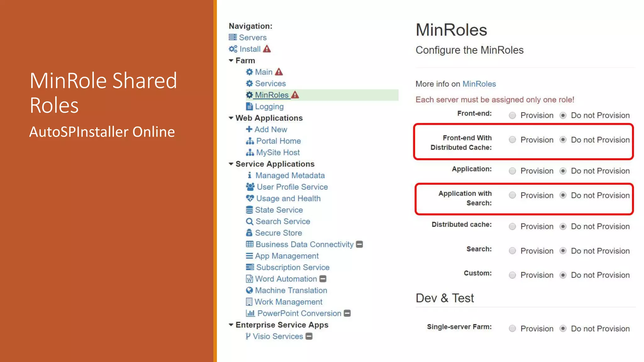This screenshot has width=644, height=362.
Task: Click the table icon beside Business Data Connectivity
Action: coord(250,244)
